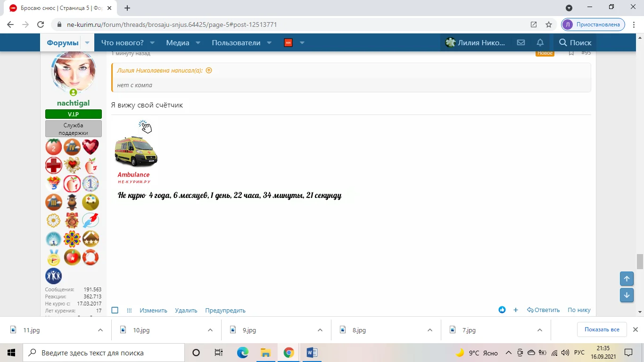
Task: Click the share page icon in address bar
Action: tap(534, 25)
